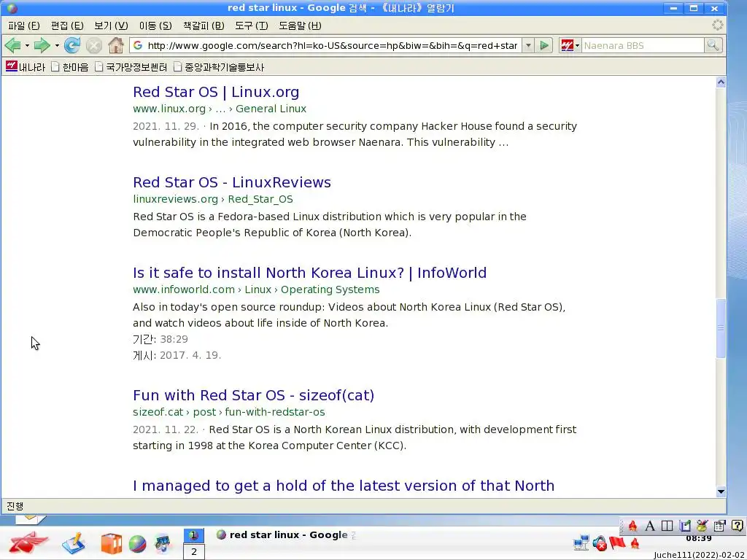Open the 도구 (T) menu
The width and height of the screenshot is (747, 560).
(x=251, y=26)
